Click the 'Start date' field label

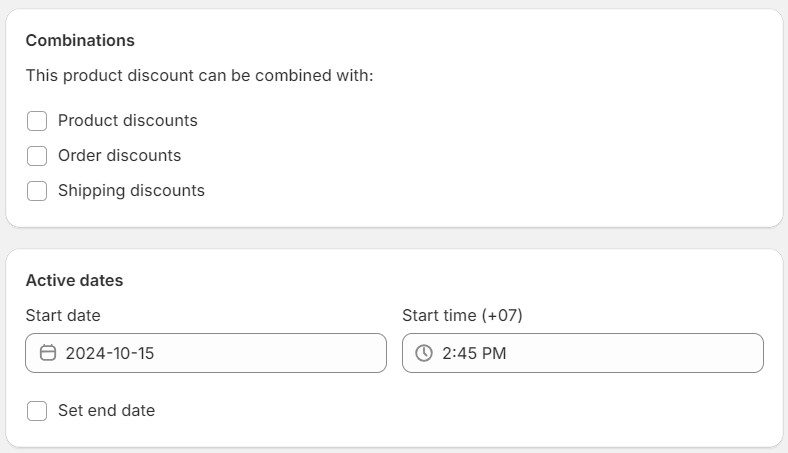coord(63,316)
